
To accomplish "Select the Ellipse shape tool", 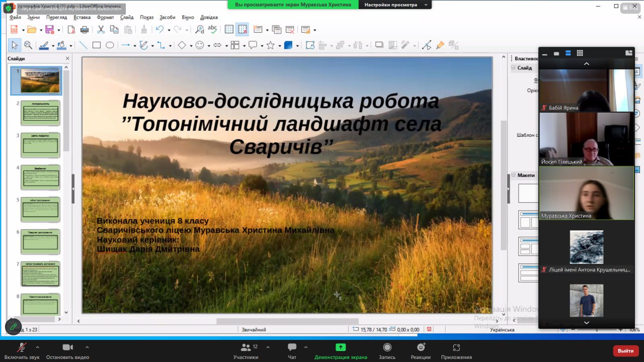I will pos(110,45).
